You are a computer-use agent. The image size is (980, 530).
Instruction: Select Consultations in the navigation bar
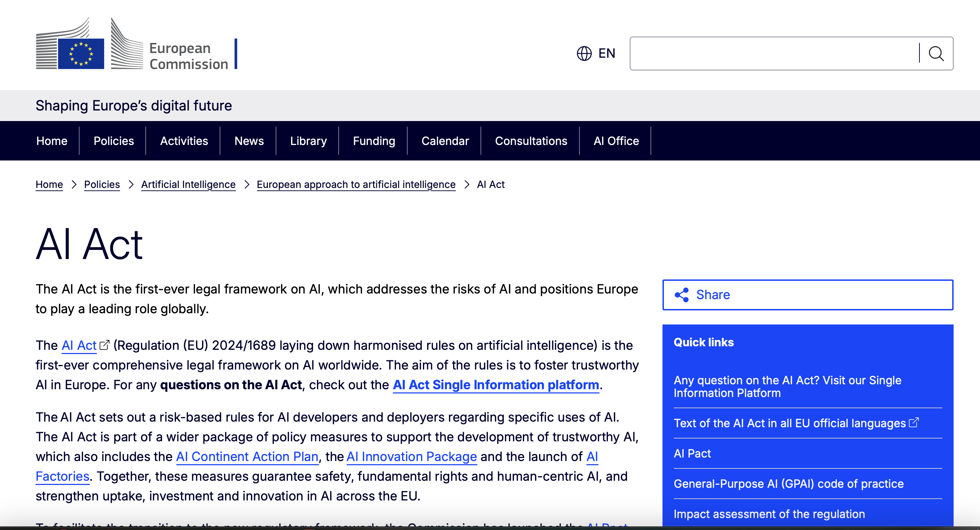(x=531, y=141)
